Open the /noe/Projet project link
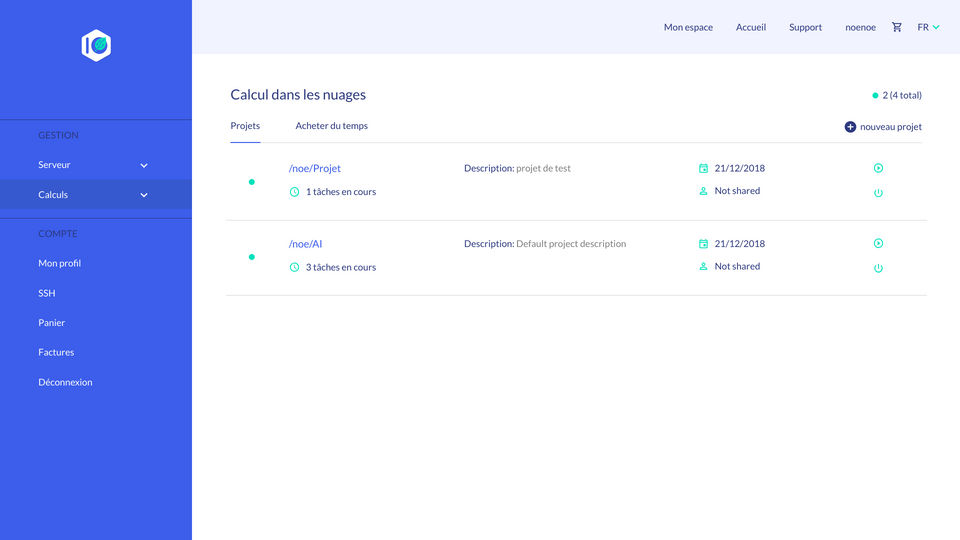This screenshot has height=540, width=960. coord(315,168)
